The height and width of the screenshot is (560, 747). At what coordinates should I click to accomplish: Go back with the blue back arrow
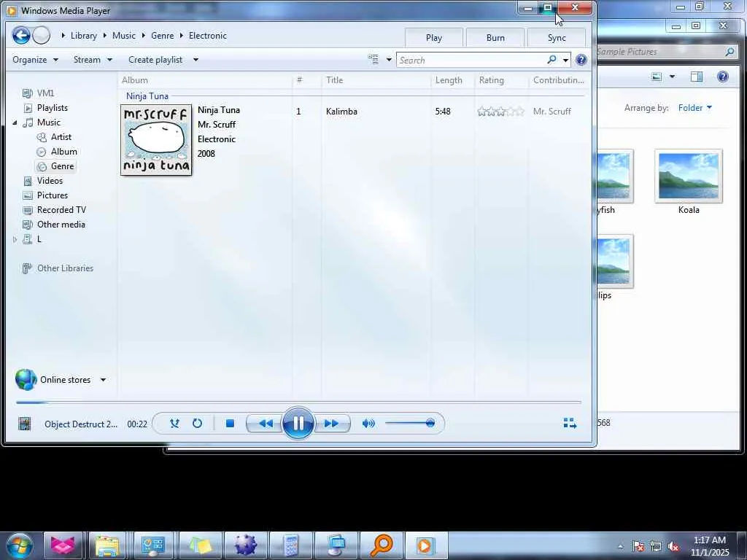tap(21, 35)
